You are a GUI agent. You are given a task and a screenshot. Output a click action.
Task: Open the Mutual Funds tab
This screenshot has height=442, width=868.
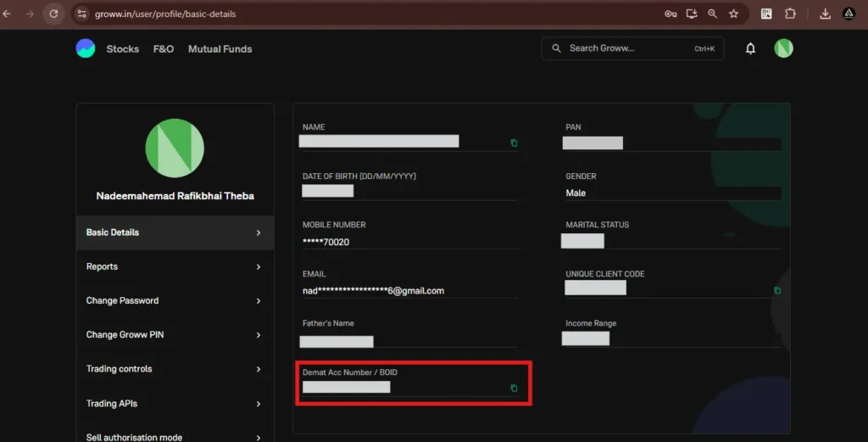[220, 48]
